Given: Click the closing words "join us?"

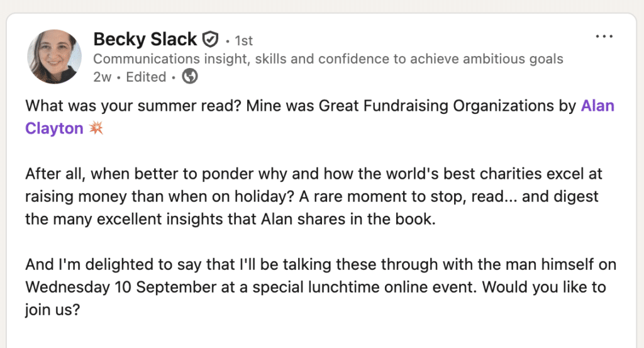Looking at the screenshot, I should 52,310.
